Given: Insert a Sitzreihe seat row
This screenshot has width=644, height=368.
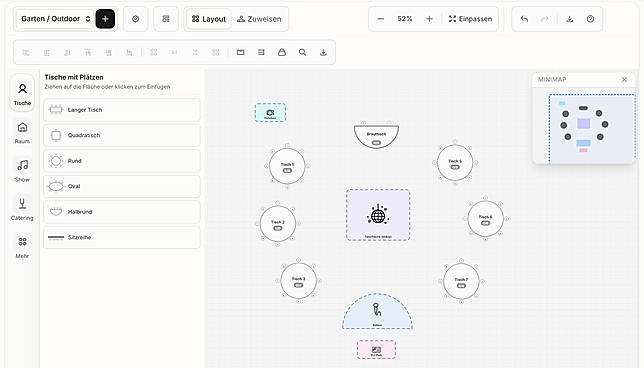Looking at the screenshot, I should pos(122,237).
